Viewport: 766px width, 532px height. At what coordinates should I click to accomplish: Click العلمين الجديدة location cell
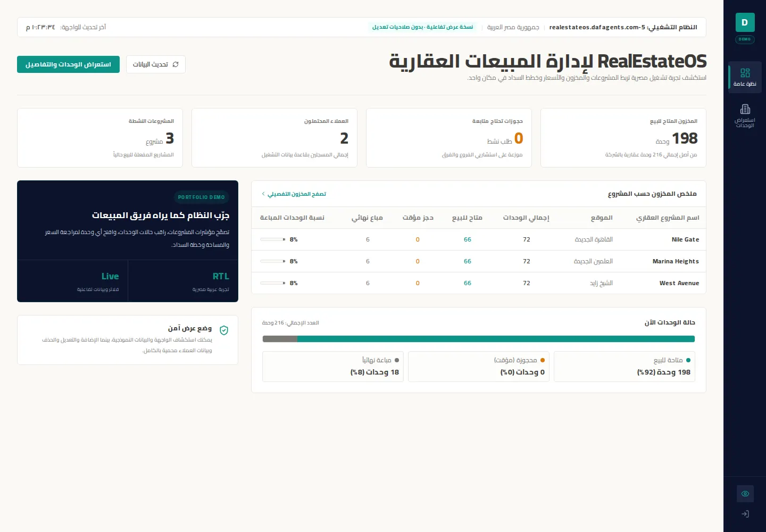tap(593, 261)
